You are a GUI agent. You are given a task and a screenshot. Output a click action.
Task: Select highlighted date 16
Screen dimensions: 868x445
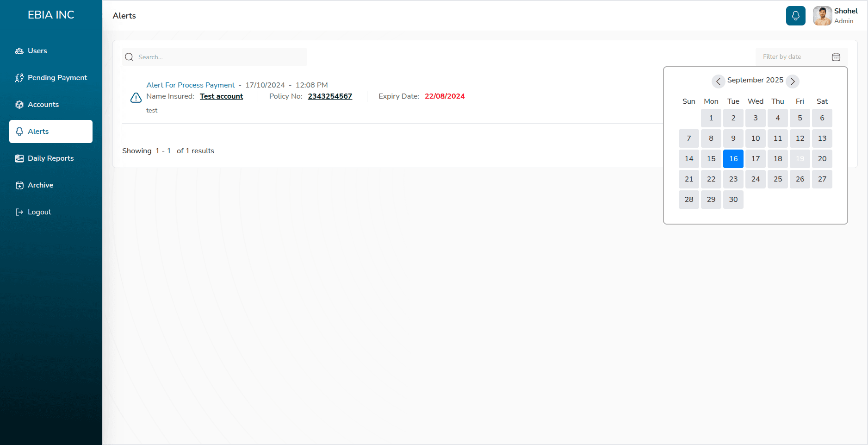click(733, 159)
